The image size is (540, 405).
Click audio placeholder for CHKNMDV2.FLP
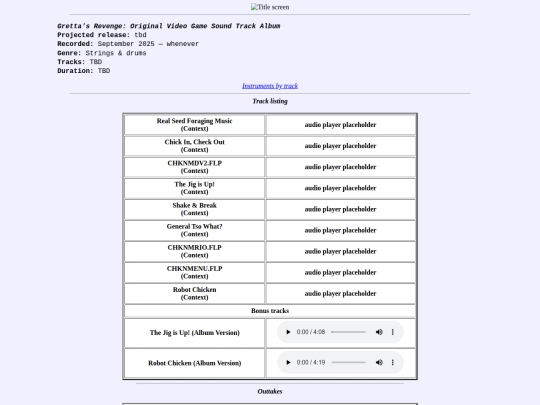[340, 167]
